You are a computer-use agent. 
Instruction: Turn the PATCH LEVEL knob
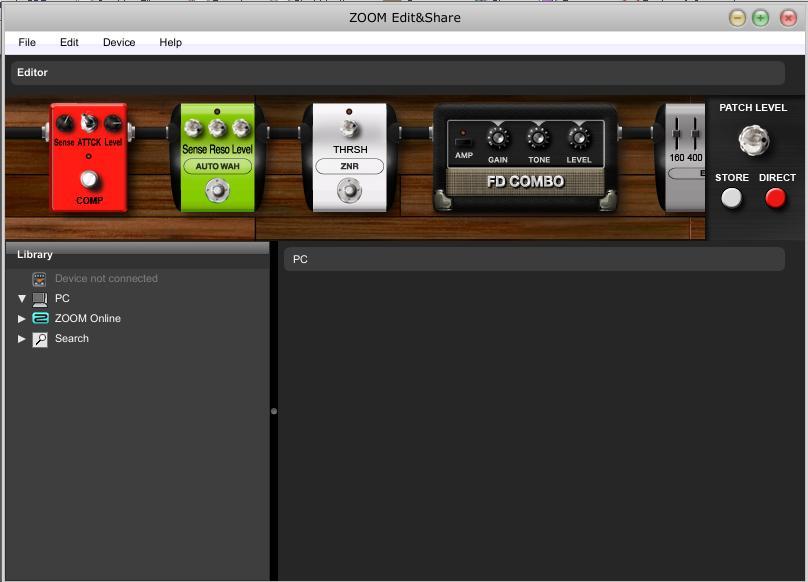click(x=753, y=140)
